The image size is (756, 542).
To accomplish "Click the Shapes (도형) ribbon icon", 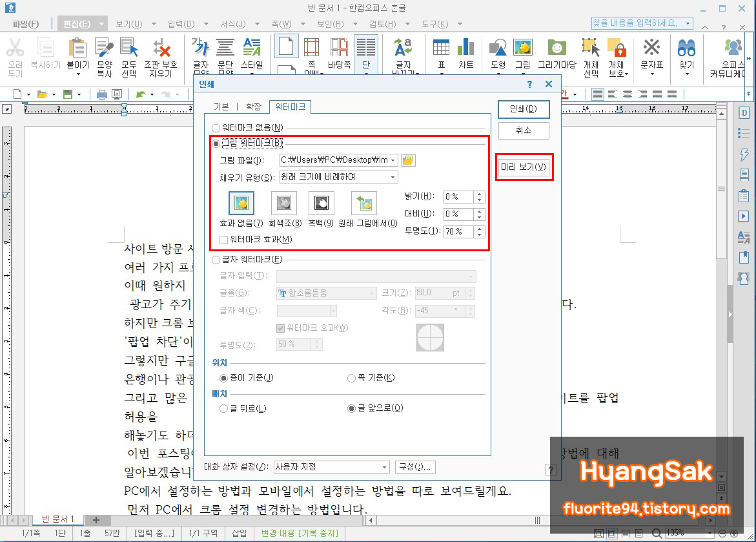I will tap(498, 48).
